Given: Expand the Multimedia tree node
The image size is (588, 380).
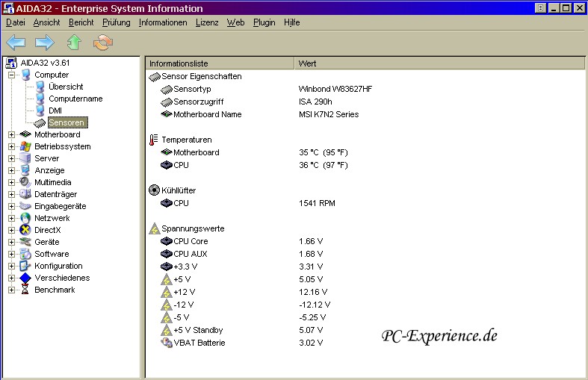Looking at the screenshot, I should pos(12,182).
